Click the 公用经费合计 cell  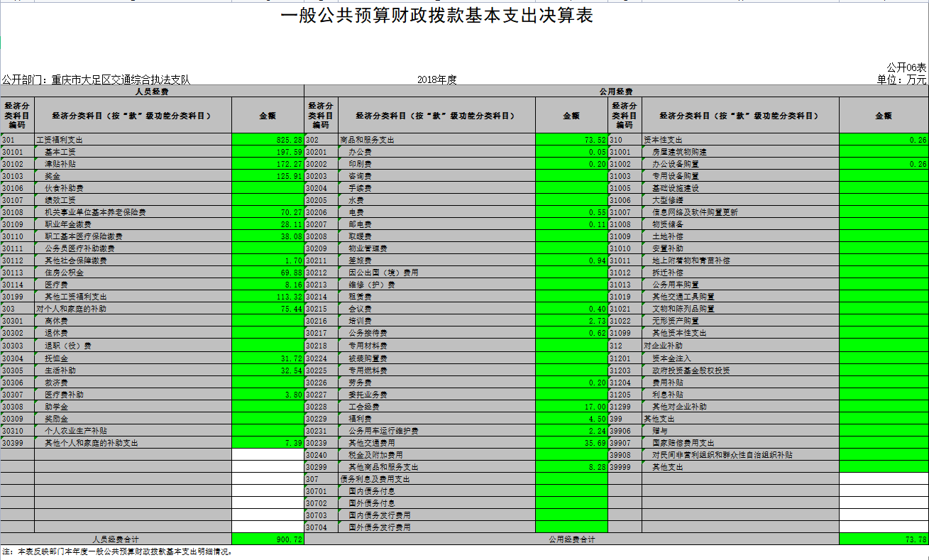571,539
